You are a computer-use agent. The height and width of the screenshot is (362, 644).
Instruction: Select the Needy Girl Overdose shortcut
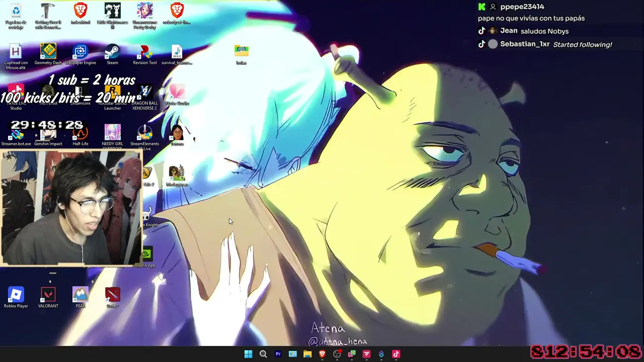[113, 137]
